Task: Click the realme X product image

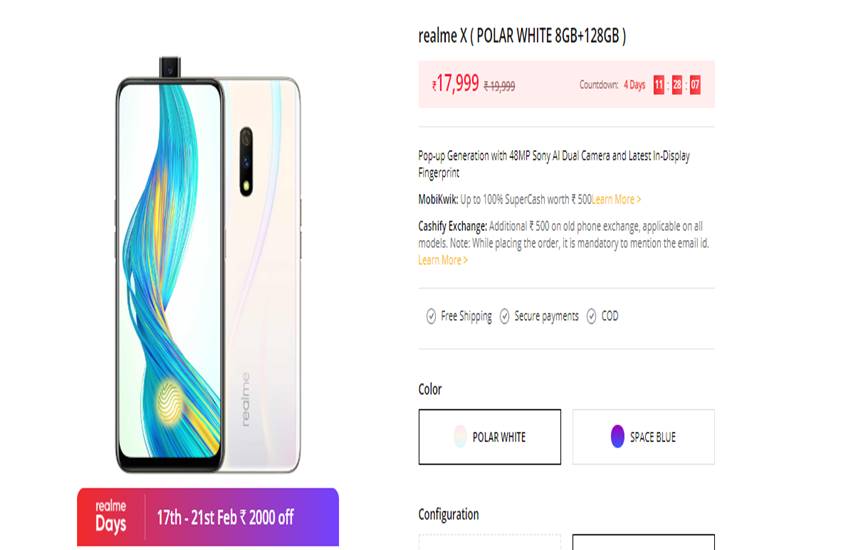Action: point(208,265)
